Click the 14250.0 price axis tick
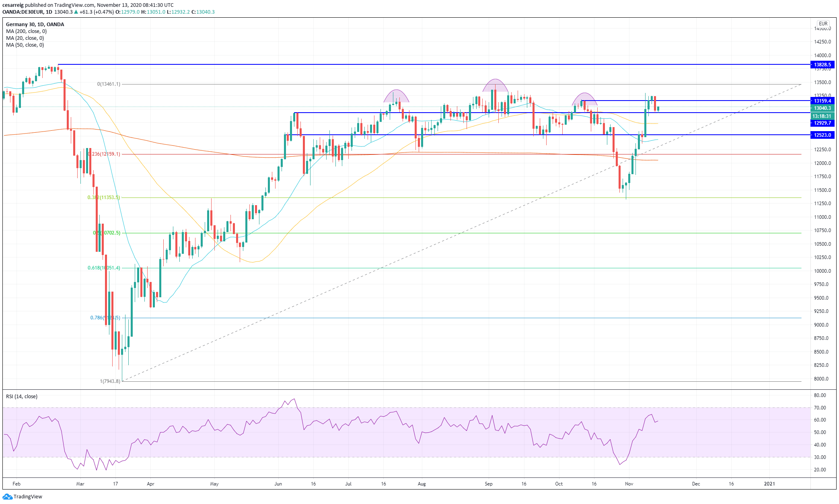Image resolution: width=839 pixels, height=504 pixels. tap(823, 42)
